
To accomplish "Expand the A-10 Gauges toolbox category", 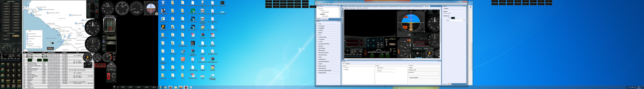I will pyautogui.click(x=317, y=26).
